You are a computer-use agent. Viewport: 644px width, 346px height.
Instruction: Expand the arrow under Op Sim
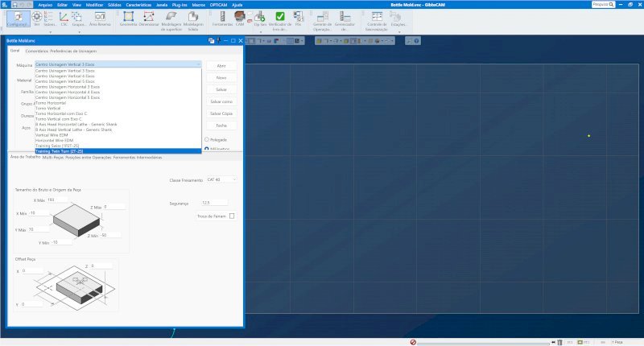260,31
